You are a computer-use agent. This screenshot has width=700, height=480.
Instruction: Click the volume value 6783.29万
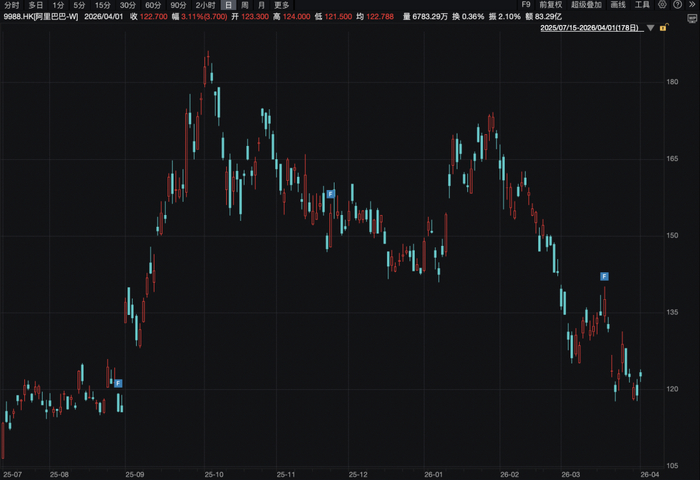430,17
